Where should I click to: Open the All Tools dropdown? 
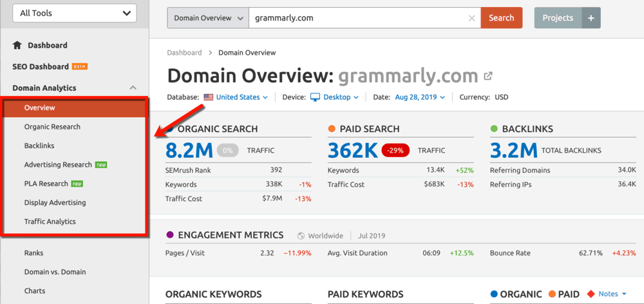(x=75, y=13)
